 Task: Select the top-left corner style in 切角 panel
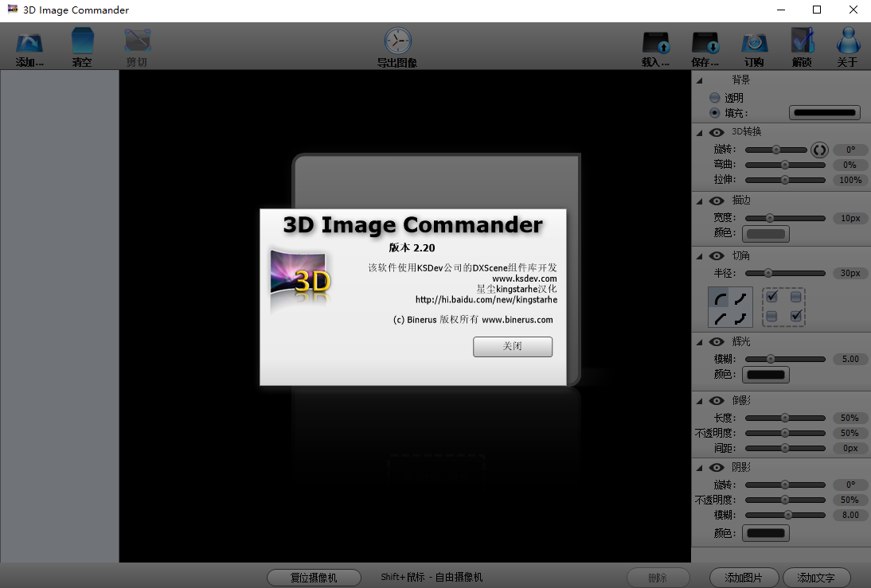coord(719,295)
